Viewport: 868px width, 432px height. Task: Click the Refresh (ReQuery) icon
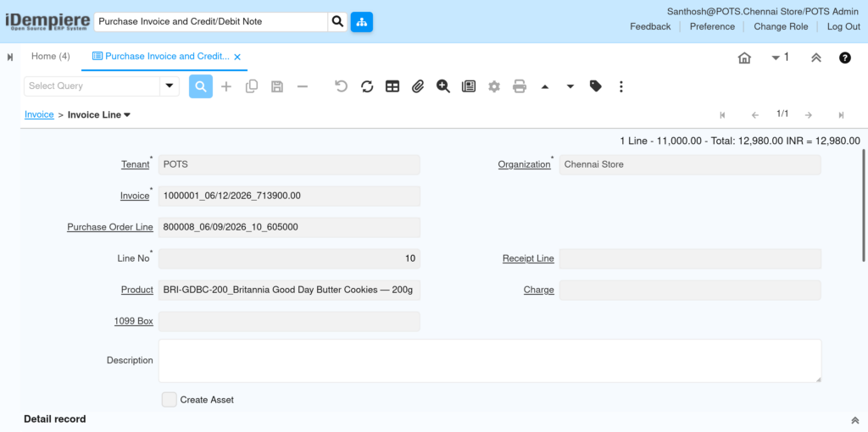(367, 86)
